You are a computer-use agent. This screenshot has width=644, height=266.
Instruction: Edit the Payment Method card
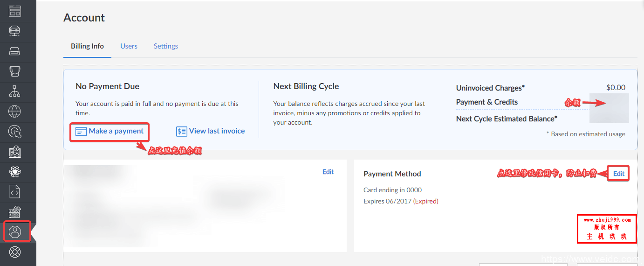coord(618,174)
